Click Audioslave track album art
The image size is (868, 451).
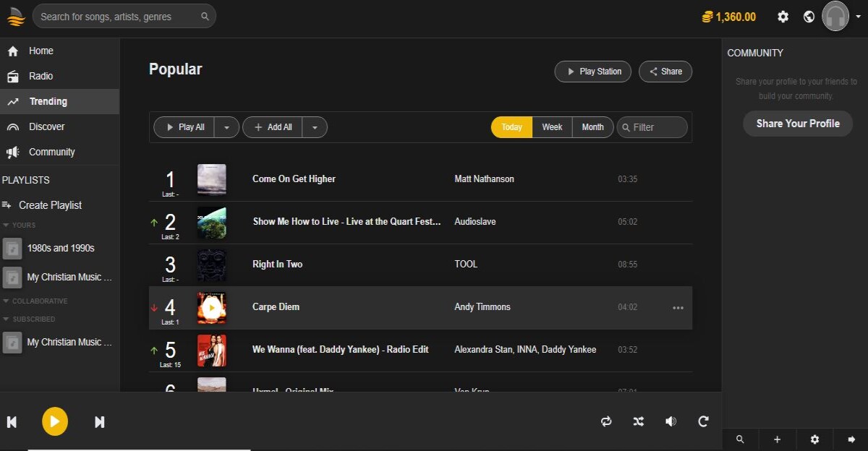pos(212,222)
